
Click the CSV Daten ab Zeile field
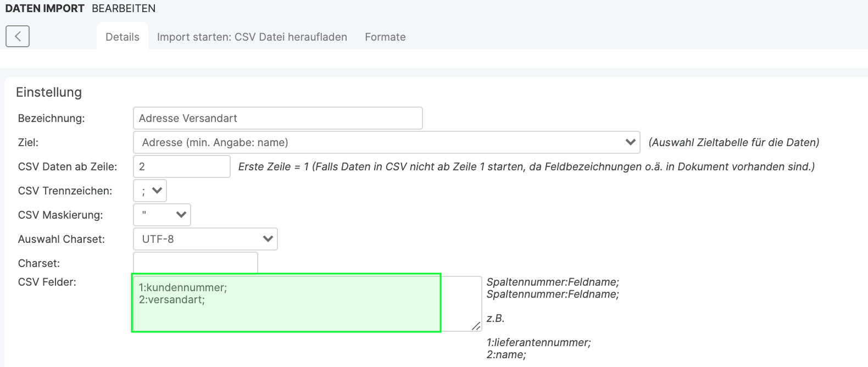click(x=181, y=166)
